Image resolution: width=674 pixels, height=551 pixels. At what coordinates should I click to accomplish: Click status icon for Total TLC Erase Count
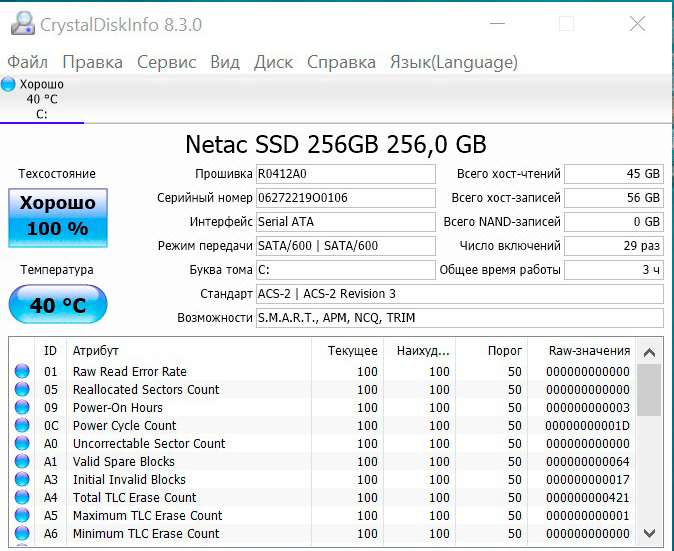coord(22,498)
